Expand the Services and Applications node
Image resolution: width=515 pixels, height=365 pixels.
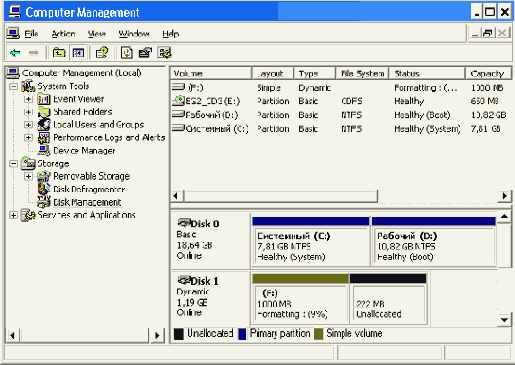pyautogui.click(x=13, y=215)
